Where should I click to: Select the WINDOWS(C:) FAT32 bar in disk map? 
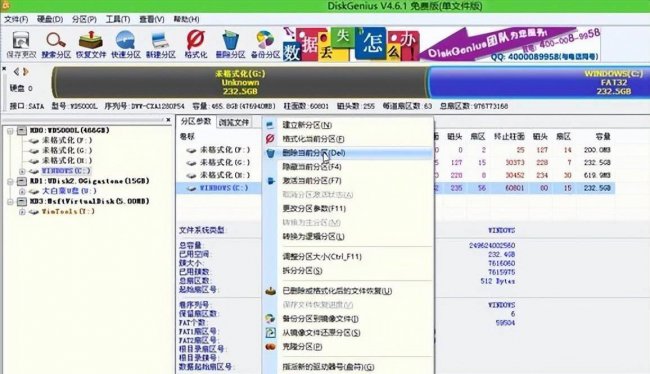pyautogui.click(x=538, y=82)
